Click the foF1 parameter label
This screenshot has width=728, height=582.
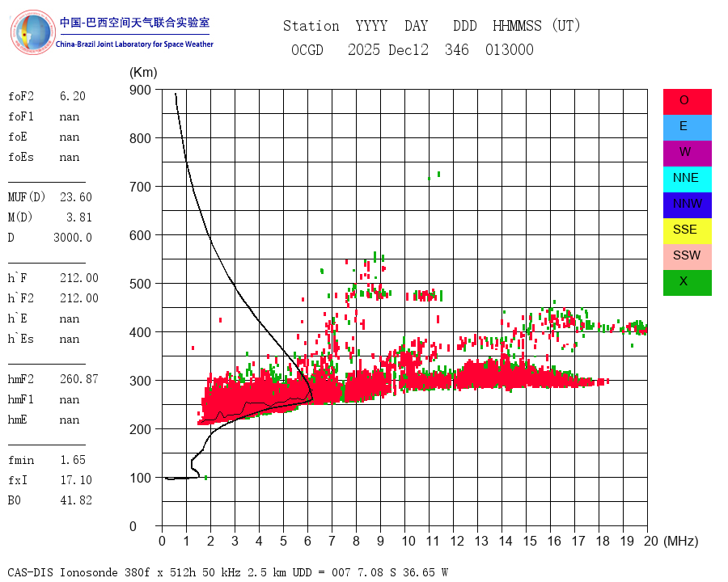21,116
